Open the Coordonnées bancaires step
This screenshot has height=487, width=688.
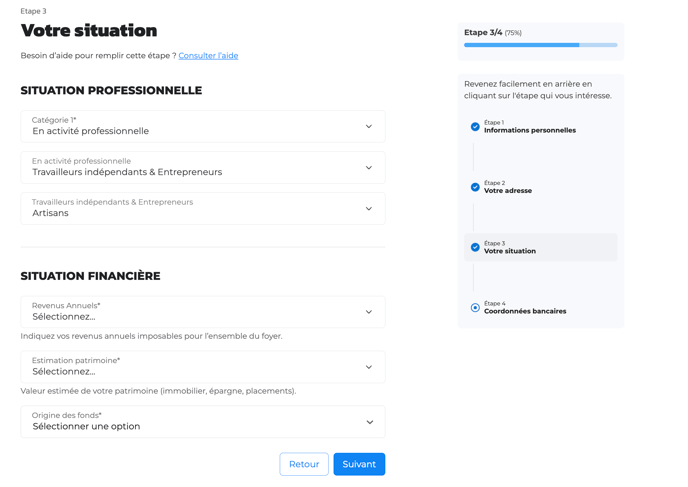point(525,311)
